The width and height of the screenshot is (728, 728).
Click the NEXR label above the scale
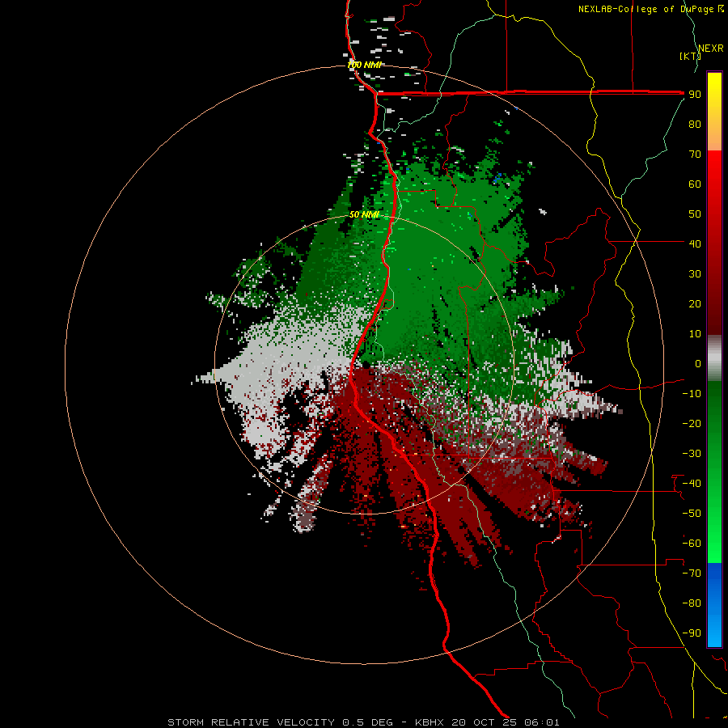point(710,48)
